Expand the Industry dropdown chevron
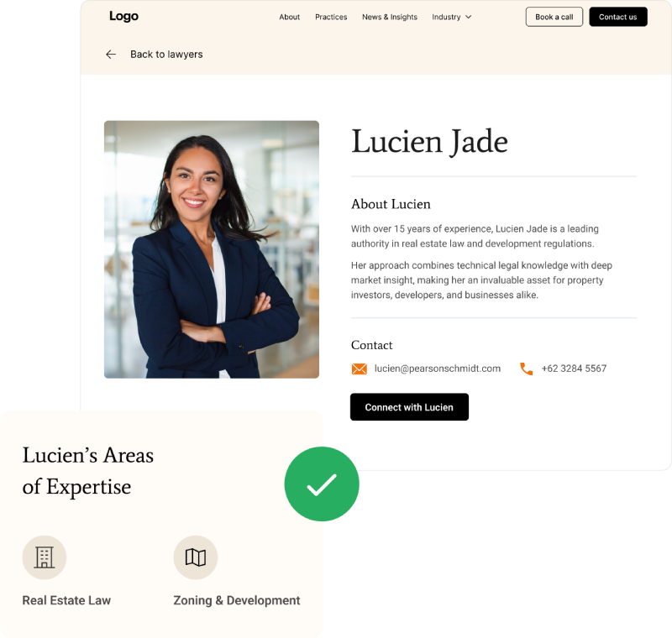Screen dimensions: 672x638 pos(469,17)
